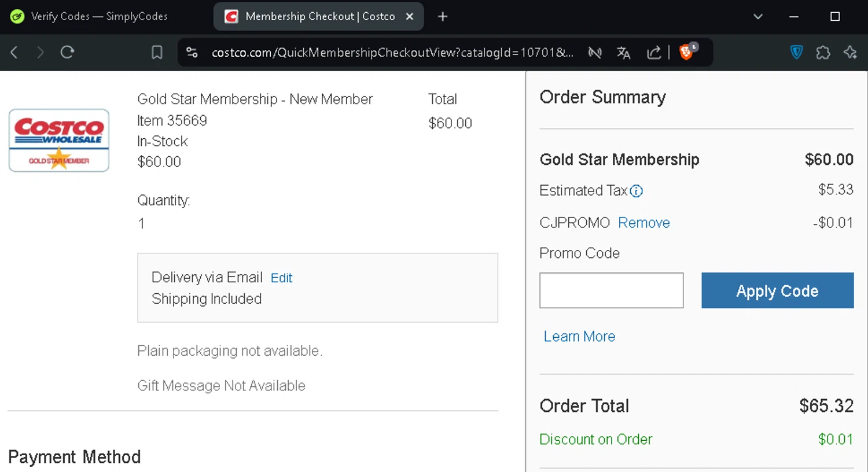Reload the Costco checkout page

click(67, 53)
